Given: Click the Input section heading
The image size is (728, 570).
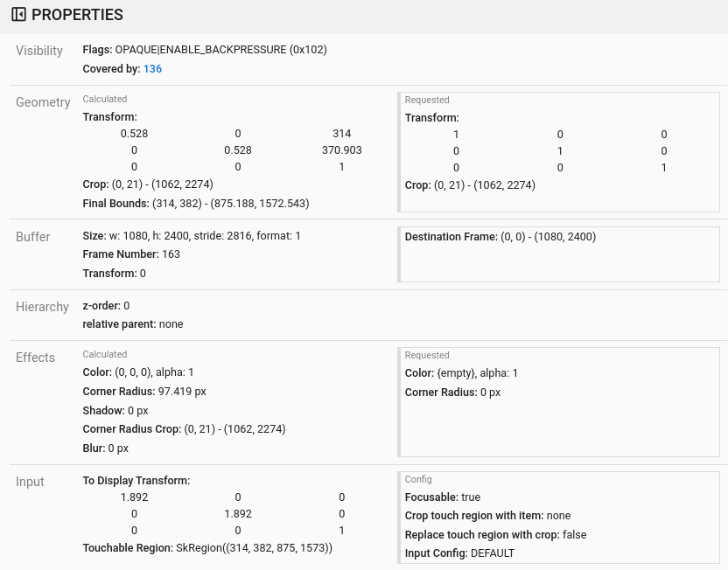Looking at the screenshot, I should (30, 482).
